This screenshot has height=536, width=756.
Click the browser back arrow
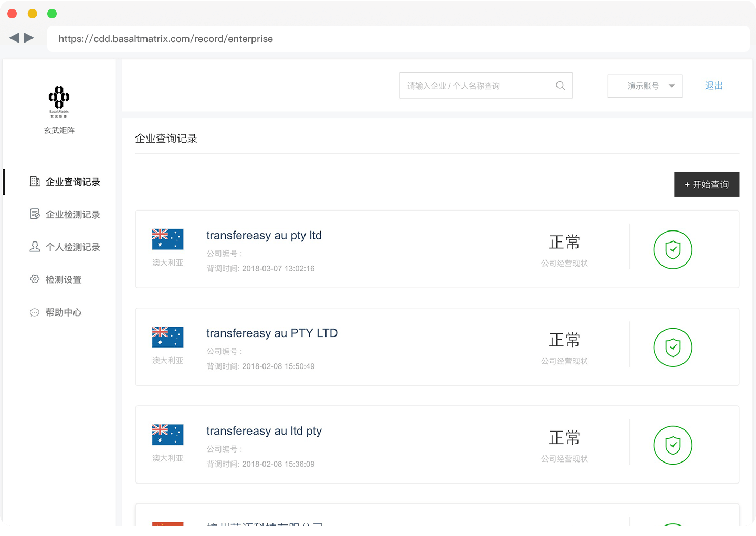tap(14, 38)
